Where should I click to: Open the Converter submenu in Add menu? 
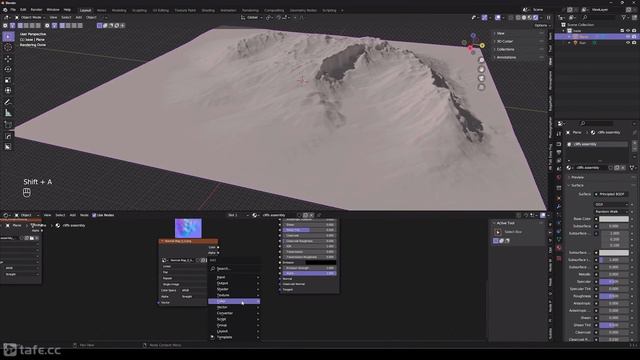tap(234, 313)
